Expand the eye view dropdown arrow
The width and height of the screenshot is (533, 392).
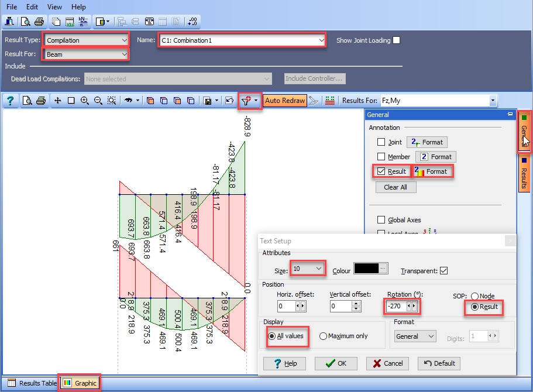coord(137,101)
